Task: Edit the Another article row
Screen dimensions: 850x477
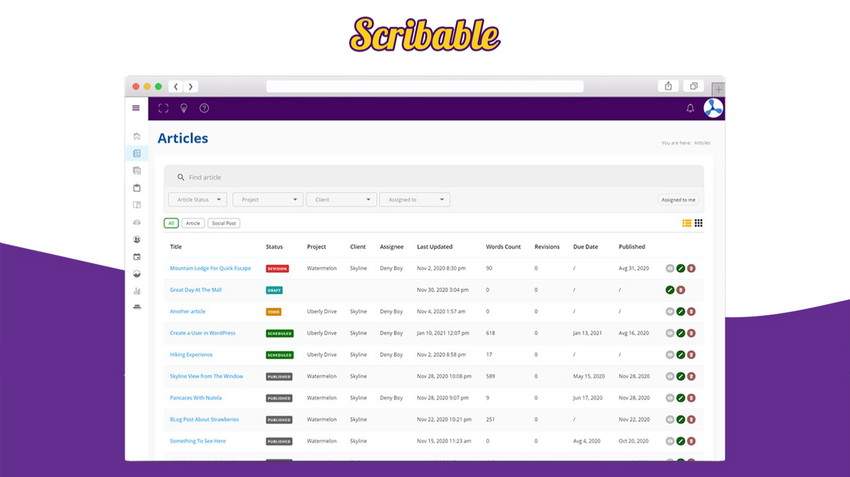Action: (x=680, y=312)
